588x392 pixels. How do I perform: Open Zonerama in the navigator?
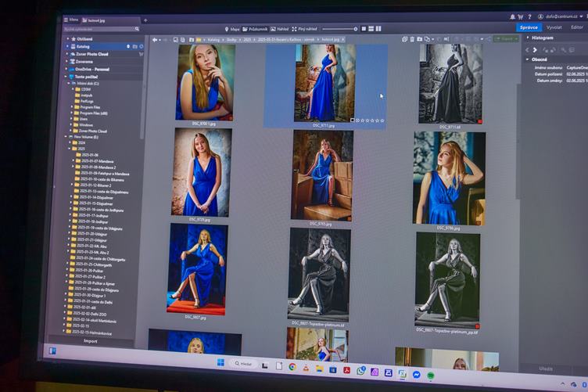tap(81, 62)
